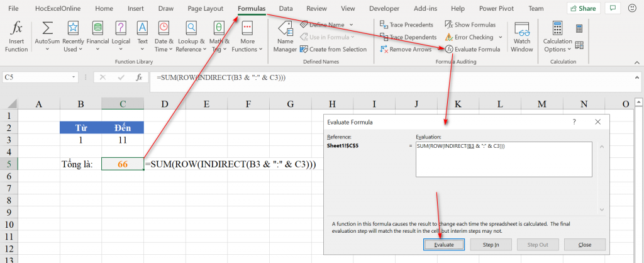The image size is (644, 263).
Task: Click the Calculate Sheet icon
Action: point(579,45)
